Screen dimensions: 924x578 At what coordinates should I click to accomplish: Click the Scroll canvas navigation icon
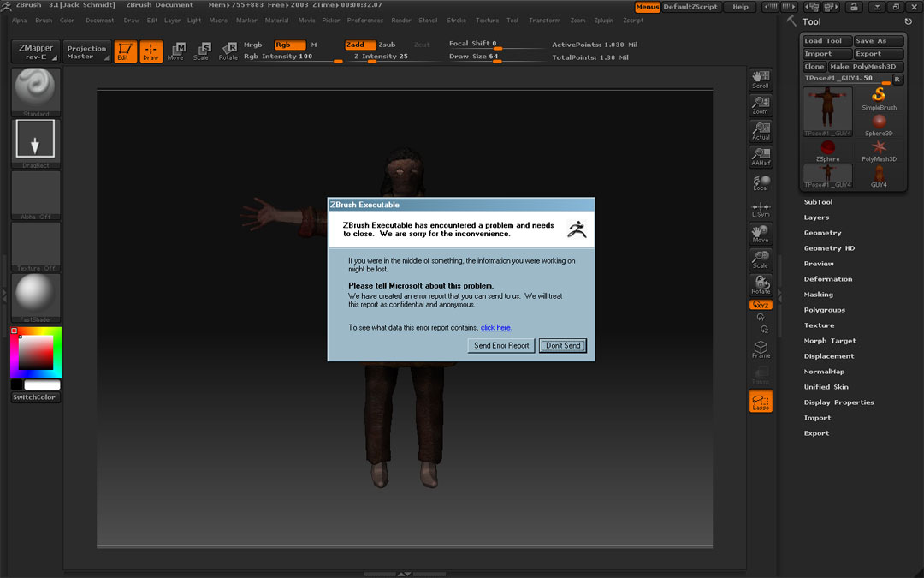(x=761, y=79)
